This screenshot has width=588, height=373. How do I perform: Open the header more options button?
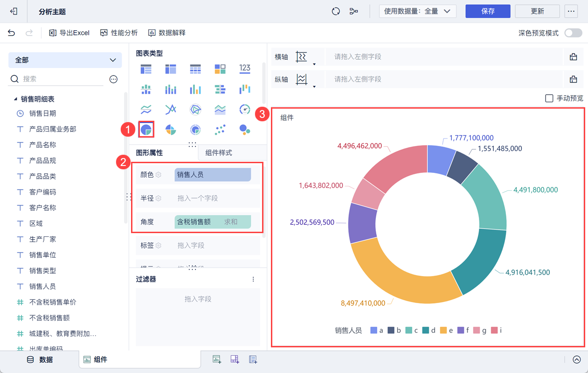571,11
